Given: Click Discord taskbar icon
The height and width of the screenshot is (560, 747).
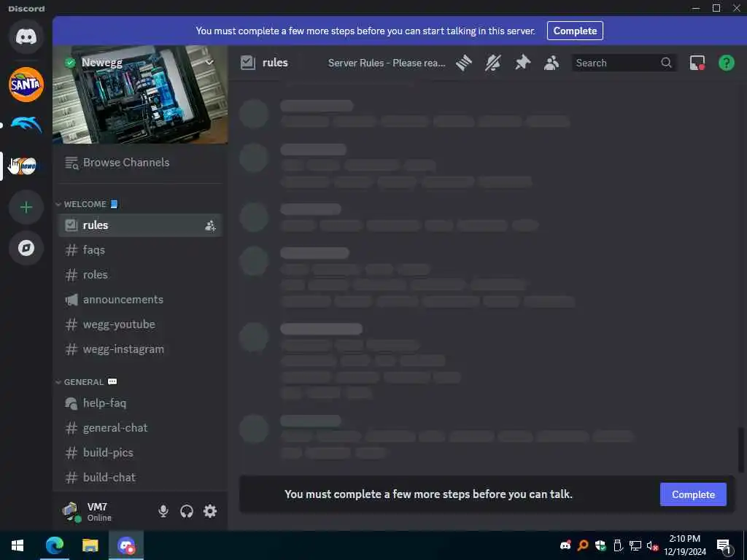Looking at the screenshot, I should [x=126, y=545].
